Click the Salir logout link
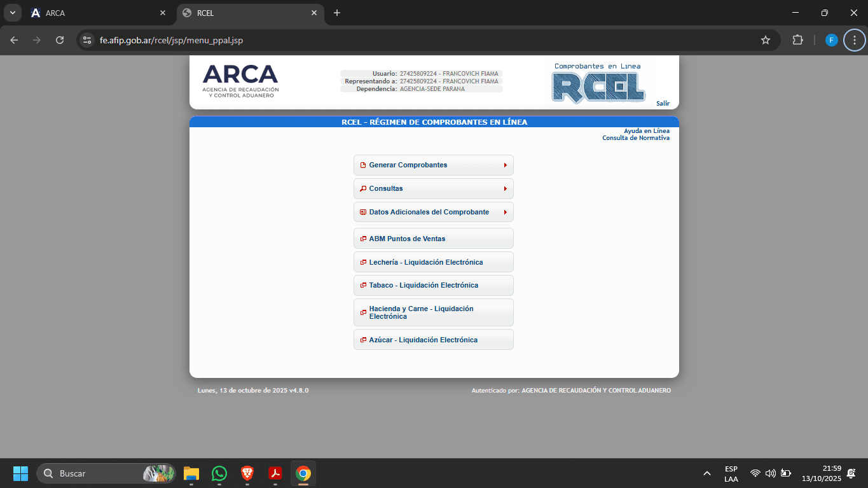 pyautogui.click(x=663, y=103)
